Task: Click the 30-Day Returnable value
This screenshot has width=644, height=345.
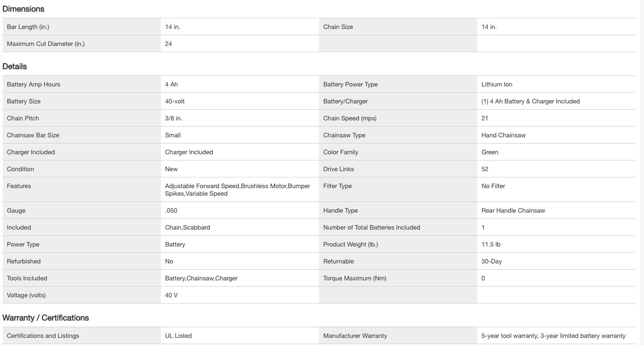Action: click(491, 261)
